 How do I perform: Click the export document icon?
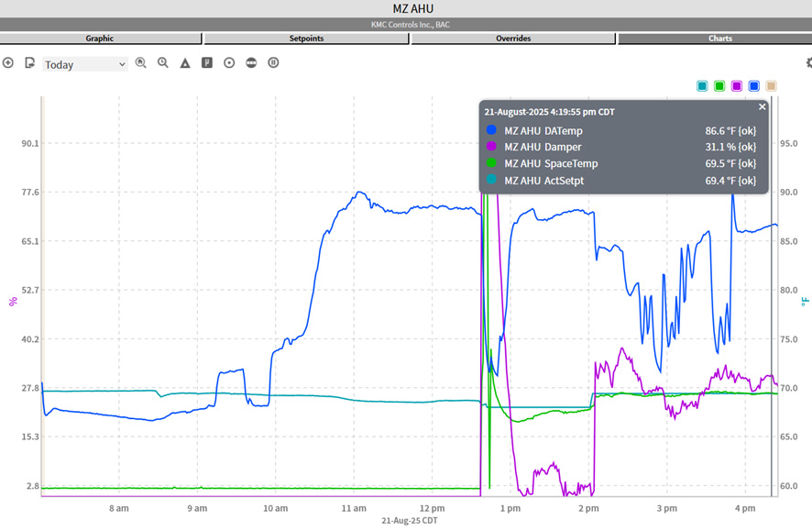coord(29,63)
